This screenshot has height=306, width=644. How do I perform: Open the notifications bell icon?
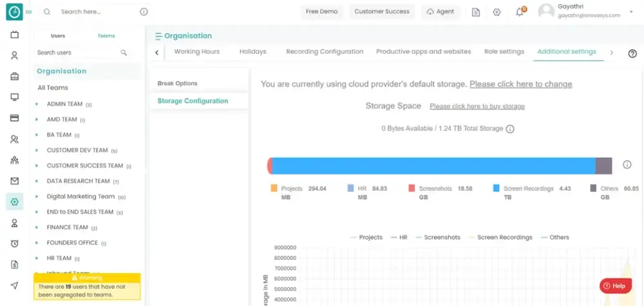click(520, 12)
